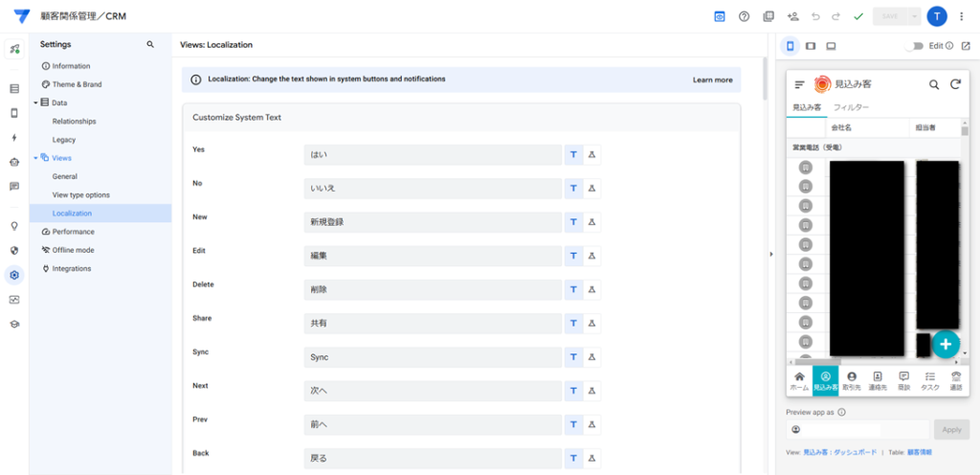Open the Security shield icon in left rail
Screen dimensions: 980x475
pyautogui.click(x=14, y=251)
